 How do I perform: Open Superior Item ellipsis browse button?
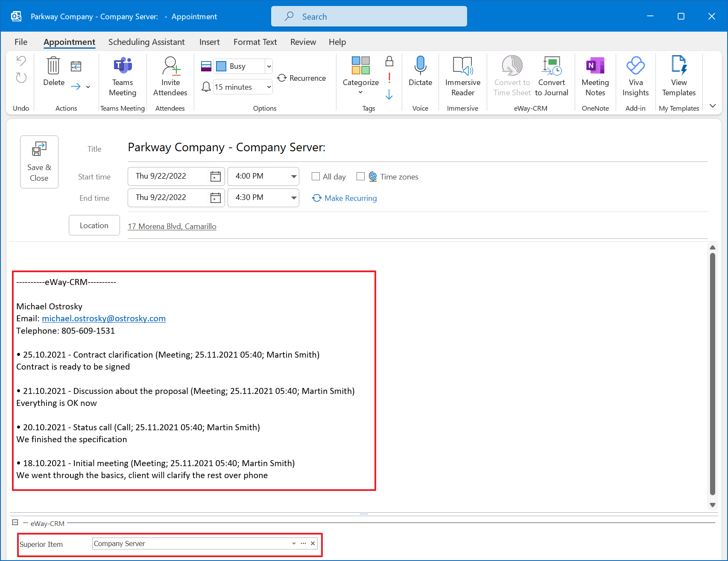pyautogui.click(x=304, y=543)
